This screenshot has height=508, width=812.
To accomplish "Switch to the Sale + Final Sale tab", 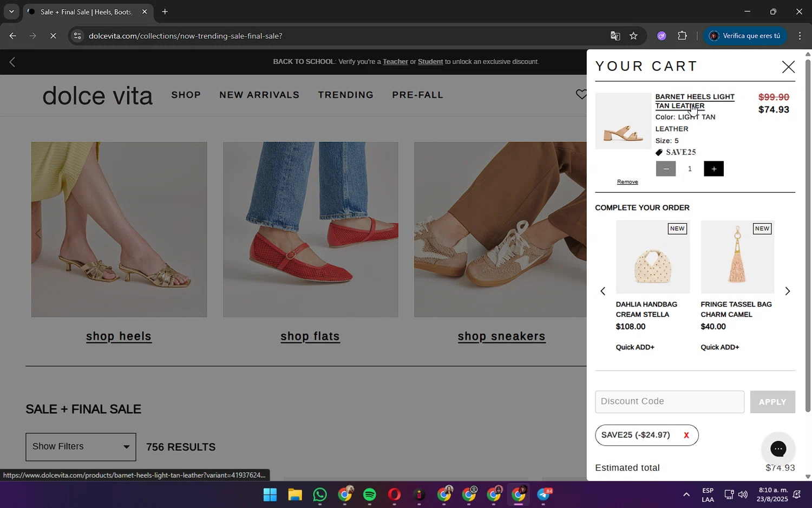I will (x=87, y=12).
